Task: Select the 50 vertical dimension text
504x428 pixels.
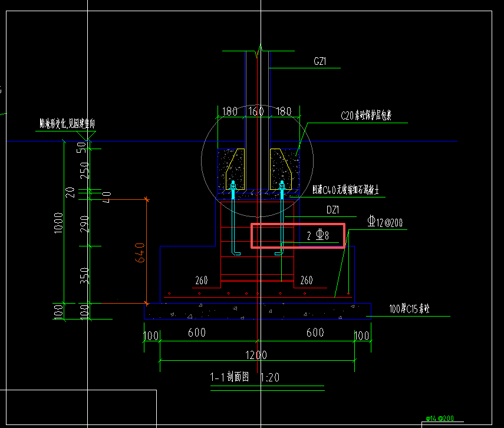Action: [81, 147]
